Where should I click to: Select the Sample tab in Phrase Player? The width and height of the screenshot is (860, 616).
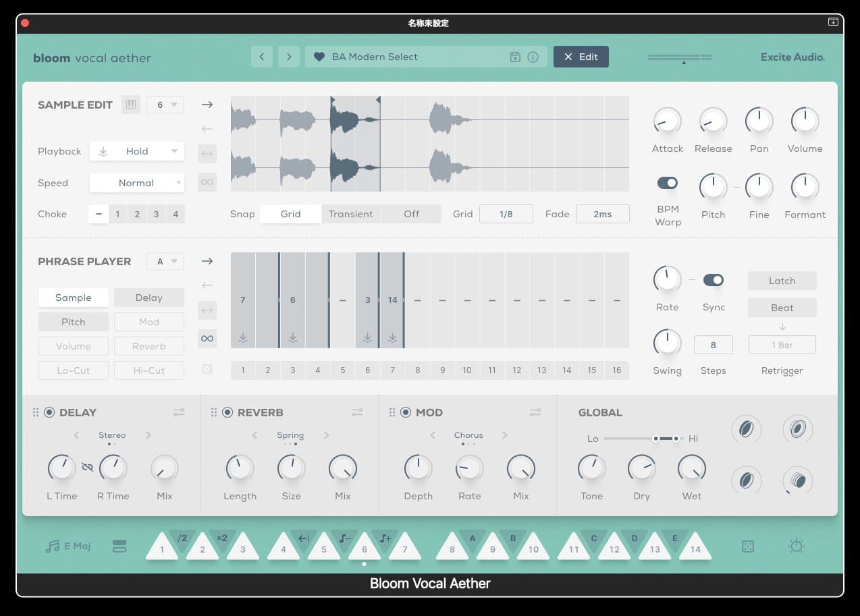(x=74, y=298)
